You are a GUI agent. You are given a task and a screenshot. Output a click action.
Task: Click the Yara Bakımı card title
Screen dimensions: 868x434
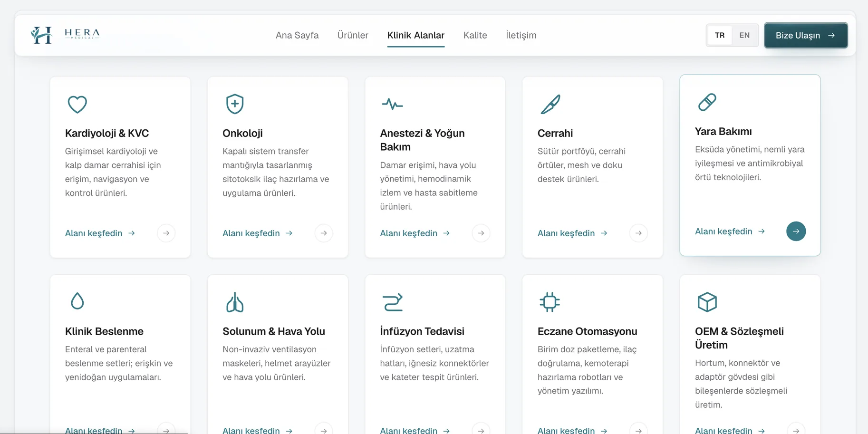[723, 131]
